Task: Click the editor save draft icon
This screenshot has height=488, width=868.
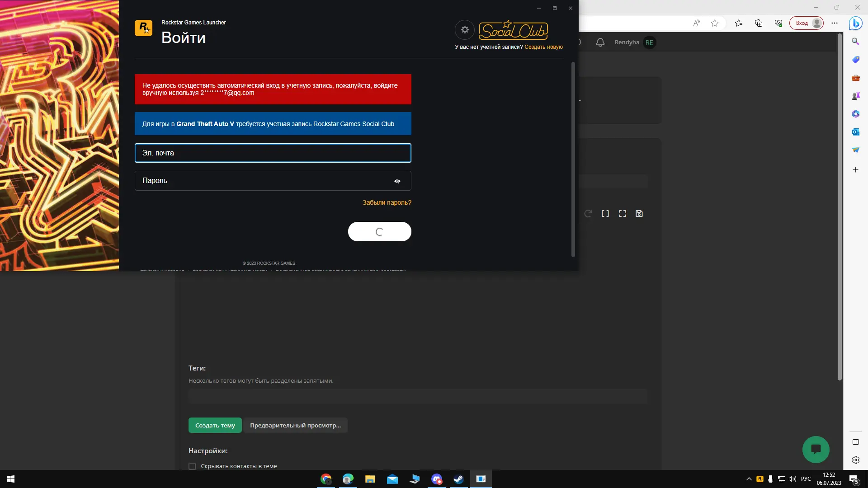Action: (x=639, y=214)
